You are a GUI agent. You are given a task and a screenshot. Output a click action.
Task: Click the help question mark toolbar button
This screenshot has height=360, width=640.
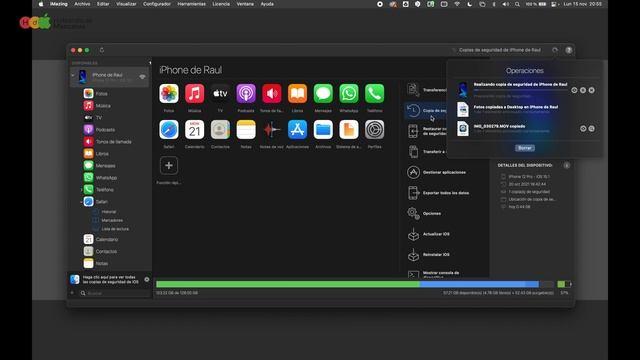point(569,50)
